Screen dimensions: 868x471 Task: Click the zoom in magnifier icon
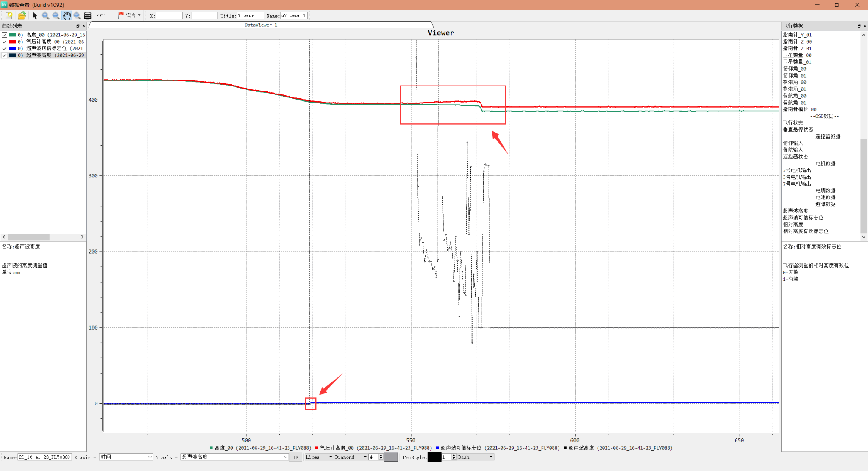pos(45,16)
